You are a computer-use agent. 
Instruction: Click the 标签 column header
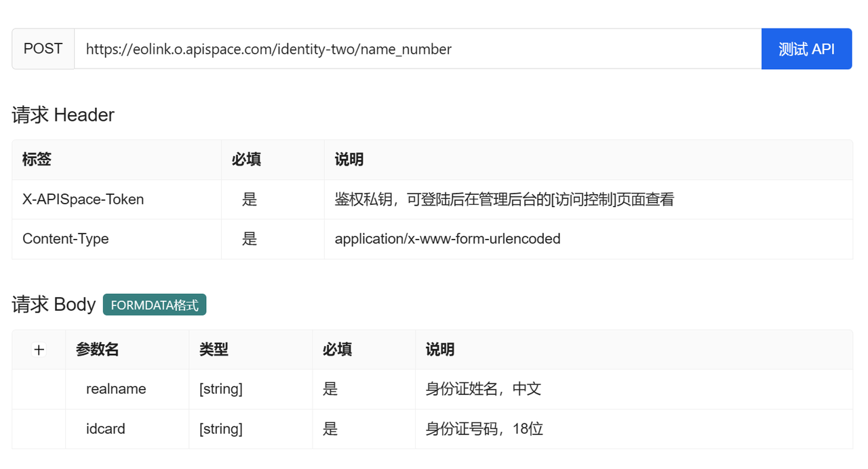pyautogui.click(x=37, y=160)
